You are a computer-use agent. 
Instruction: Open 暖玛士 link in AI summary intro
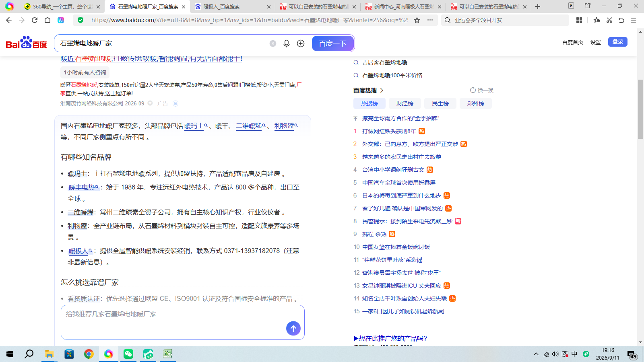194,126
